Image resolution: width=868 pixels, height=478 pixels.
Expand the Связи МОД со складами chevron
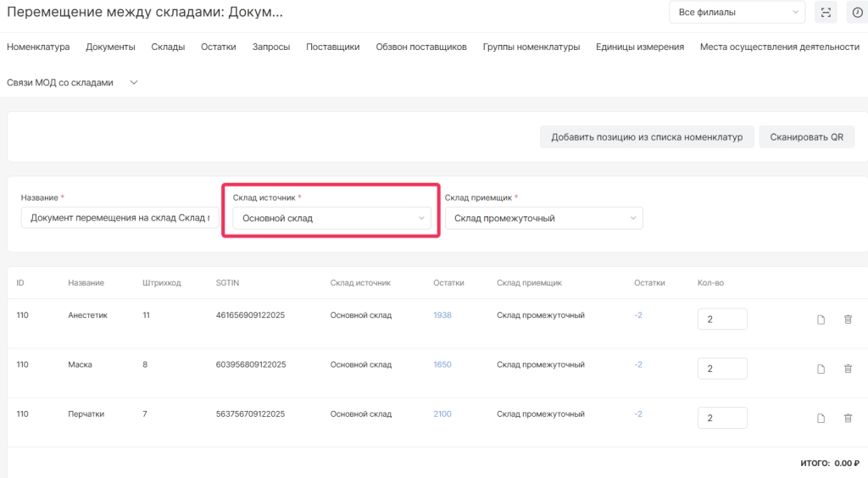click(133, 83)
